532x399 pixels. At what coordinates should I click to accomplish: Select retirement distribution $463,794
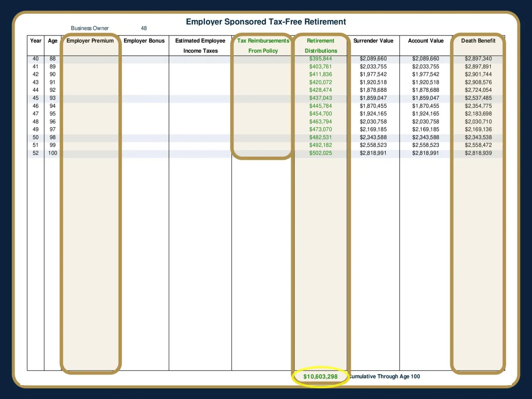(x=321, y=121)
